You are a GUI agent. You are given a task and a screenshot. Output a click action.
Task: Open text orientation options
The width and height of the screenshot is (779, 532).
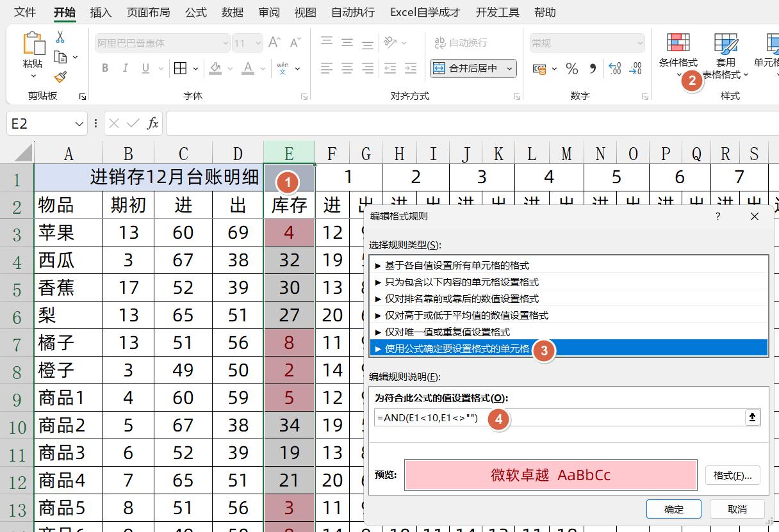coord(390,43)
